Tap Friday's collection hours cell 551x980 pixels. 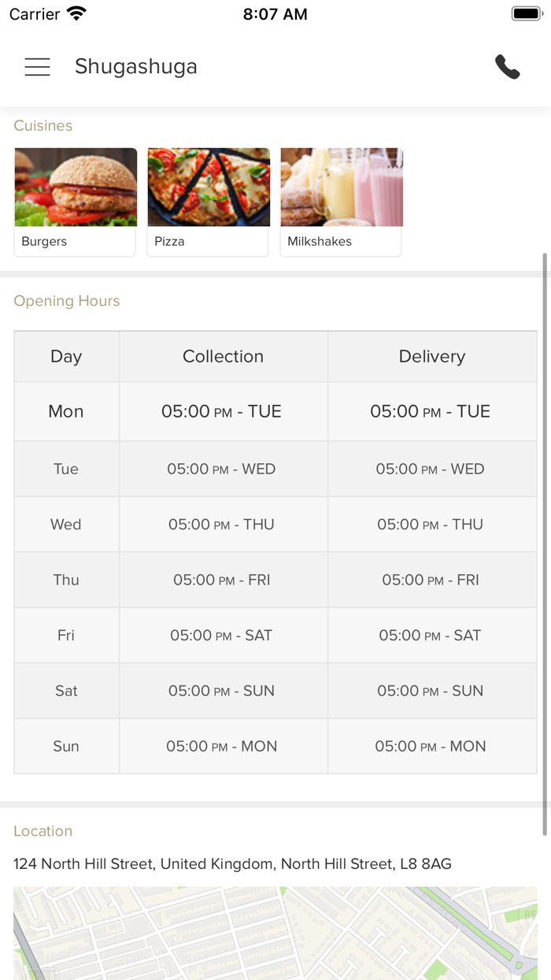pos(221,635)
